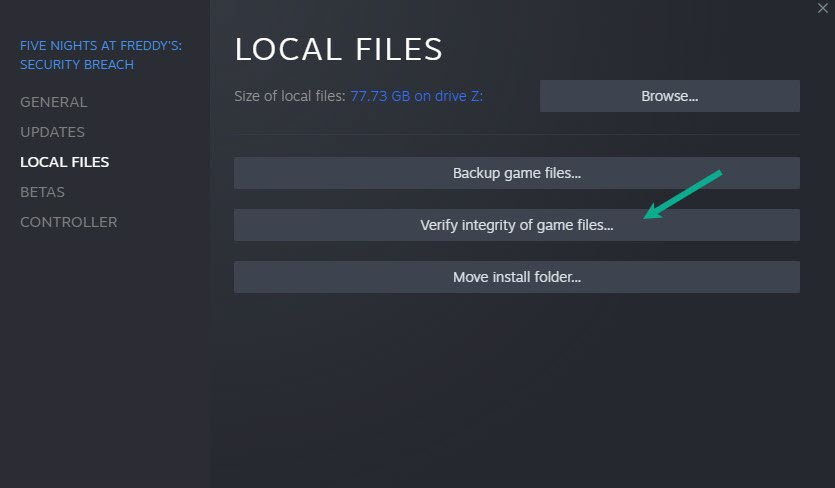
Task: Click the 77.73 GB on drive Z text
Action: tap(416, 96)
